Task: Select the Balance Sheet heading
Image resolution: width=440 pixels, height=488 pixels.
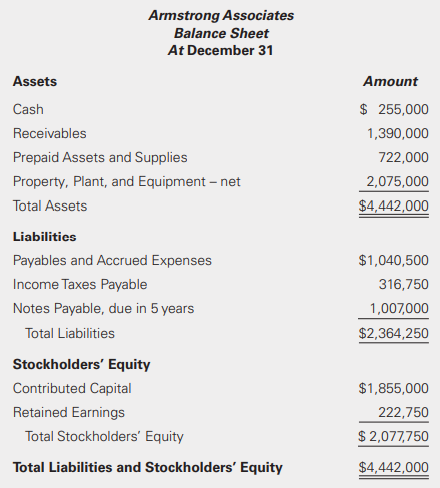Action: pyautogui.click(x=221, y=33)
